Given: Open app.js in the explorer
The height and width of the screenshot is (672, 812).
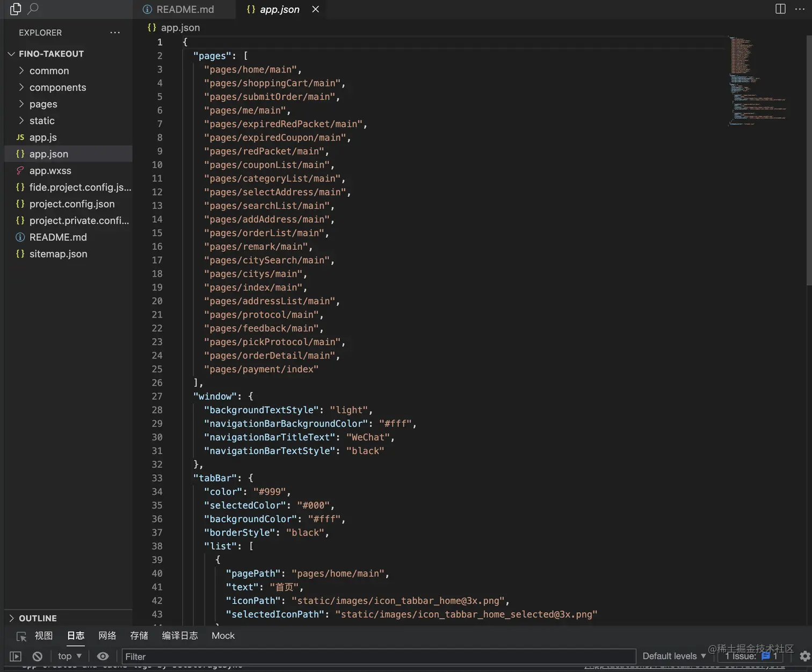Looking at the screenshot, I should tap(68, 138).
